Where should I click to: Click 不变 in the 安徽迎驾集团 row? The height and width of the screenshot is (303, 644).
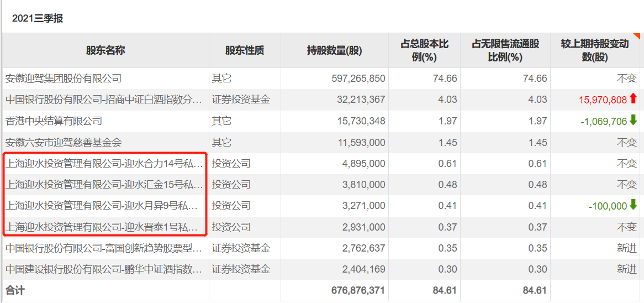(x=627, y=78)
